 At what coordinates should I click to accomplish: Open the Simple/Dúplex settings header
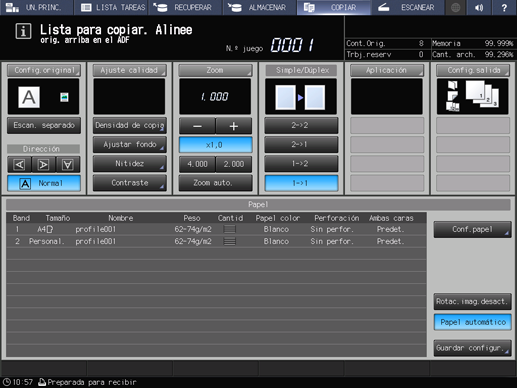pos(302,70)
